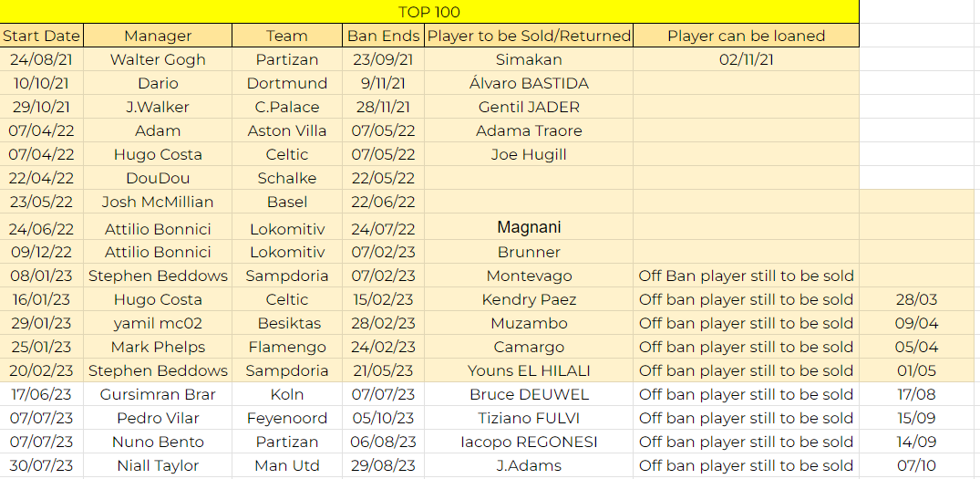Select the TOP 100 title cell
The width and height of the screenshot is (980, 479).
click(x=429, y=12)
